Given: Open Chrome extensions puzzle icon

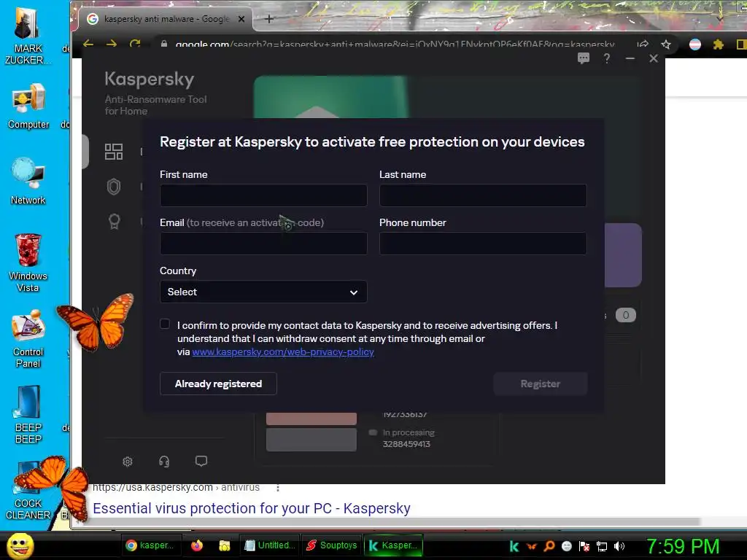Looking at the screenshot, I should 718,44.
